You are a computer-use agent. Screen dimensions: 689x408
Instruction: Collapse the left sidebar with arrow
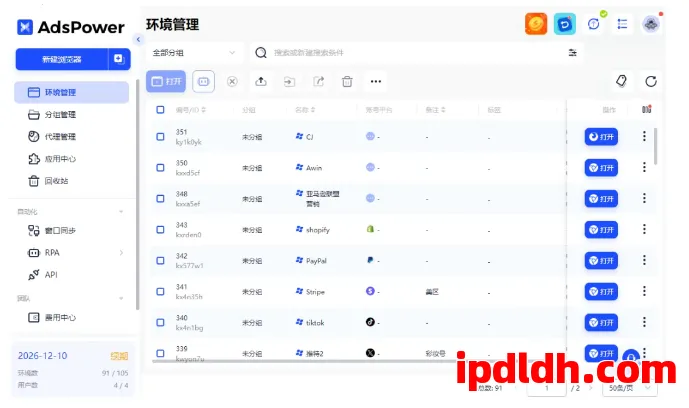[138, 40]
